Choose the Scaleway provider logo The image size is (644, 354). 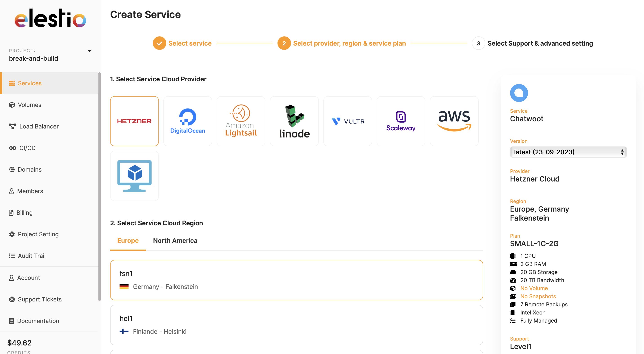[x=401, y=121]
